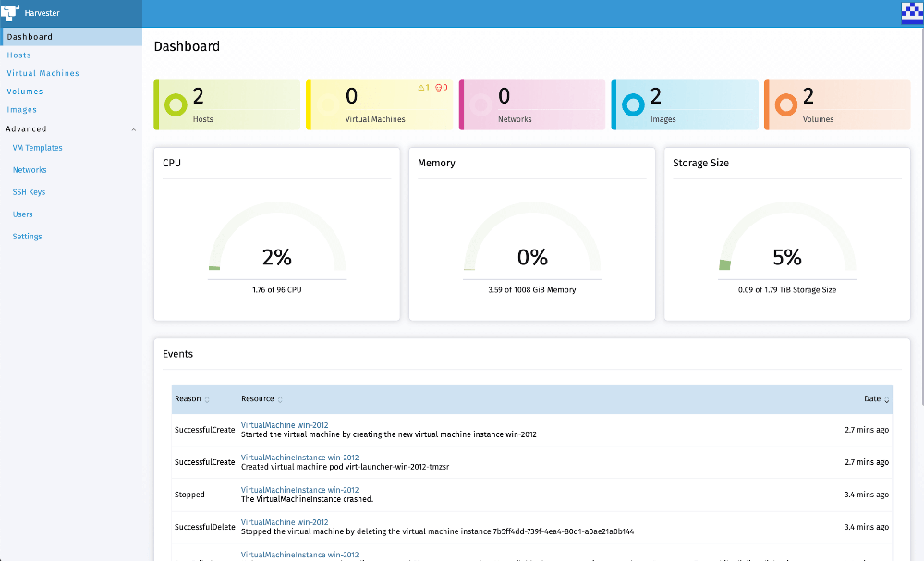Go to SSH Keys page

click(29, 192)
